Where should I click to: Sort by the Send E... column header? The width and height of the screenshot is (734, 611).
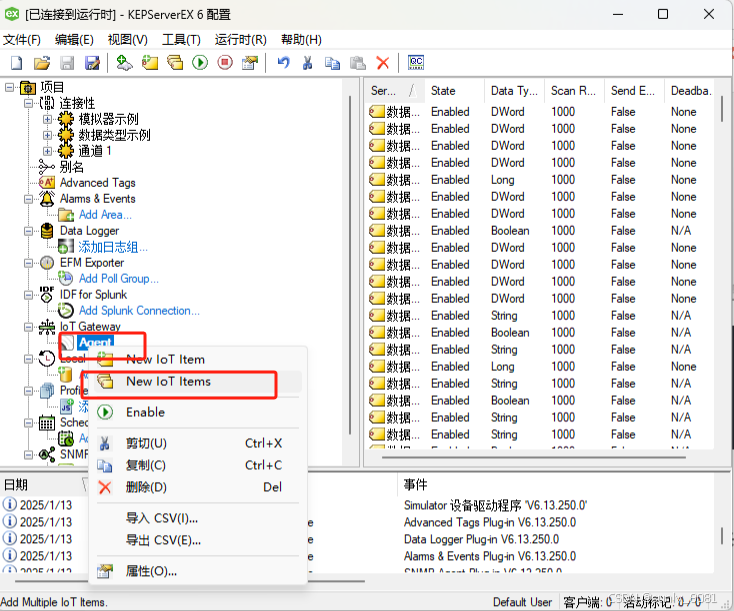point(634,91)
